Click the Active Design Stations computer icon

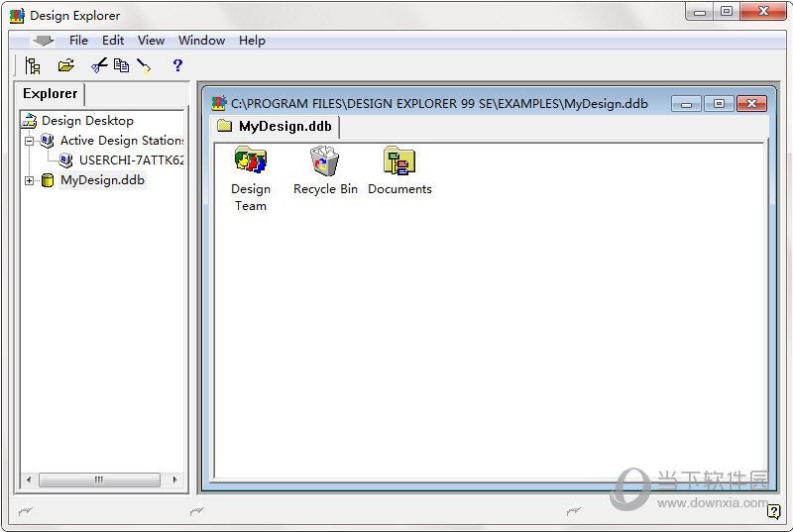click(x=48, y=140)
